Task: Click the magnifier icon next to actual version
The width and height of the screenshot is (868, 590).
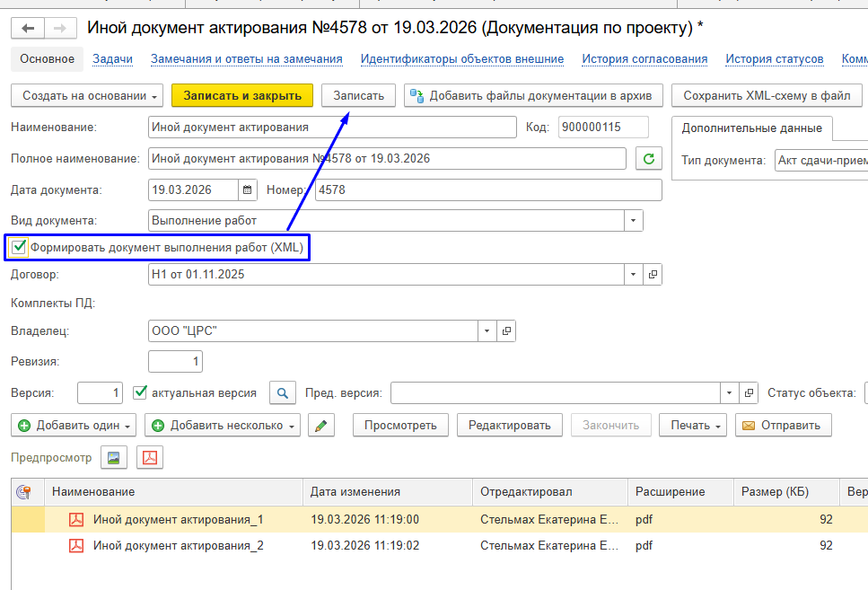Action: tap(283, 393)
